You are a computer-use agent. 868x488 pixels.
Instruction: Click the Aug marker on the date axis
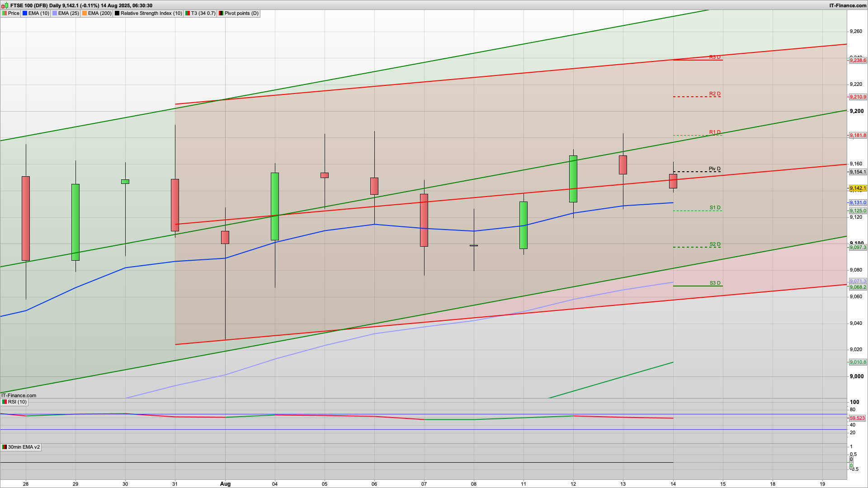tap(225, 483)
